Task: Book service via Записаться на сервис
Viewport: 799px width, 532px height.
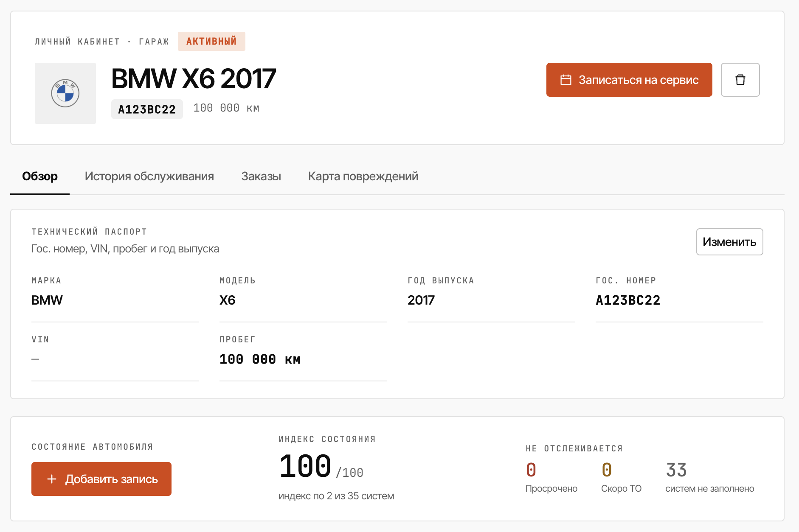Action: pos(629,80)
